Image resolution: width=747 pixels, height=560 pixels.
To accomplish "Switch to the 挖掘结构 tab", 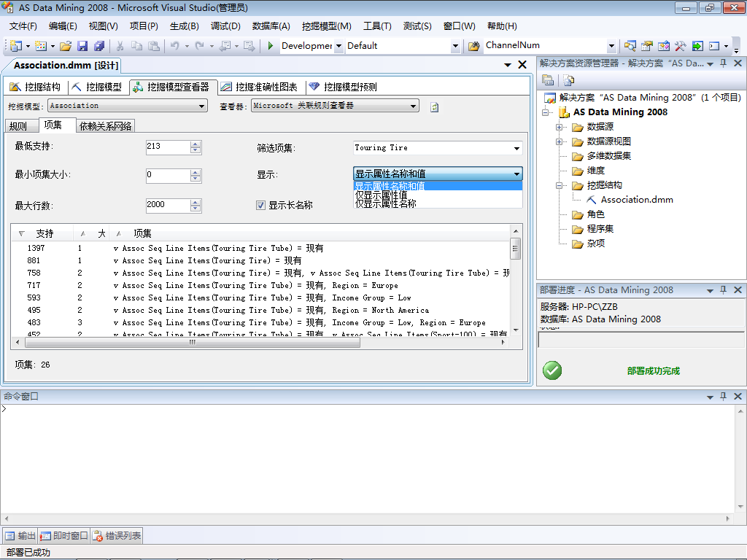I will tap(35, 87).
